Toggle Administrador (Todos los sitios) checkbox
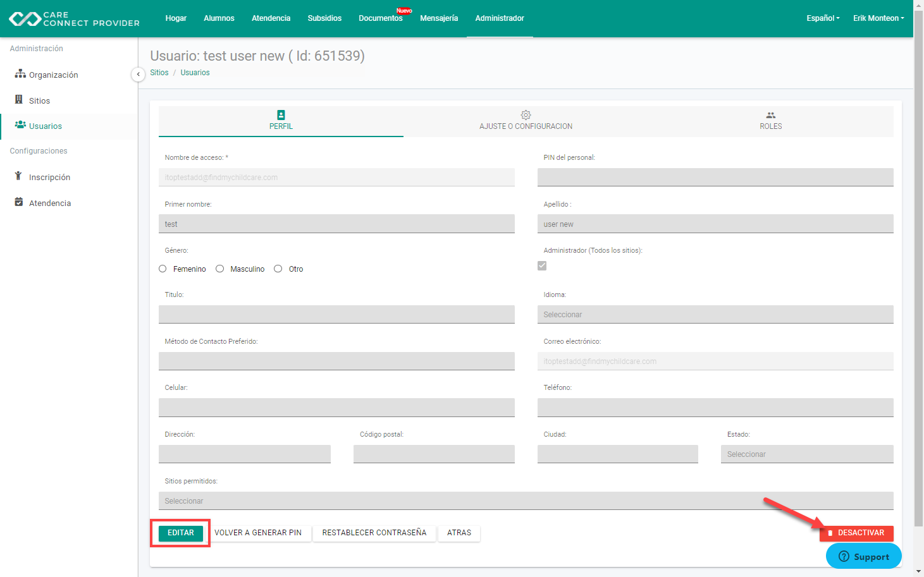This screenshot has height=577, width=924. click(x=542, y=265)
